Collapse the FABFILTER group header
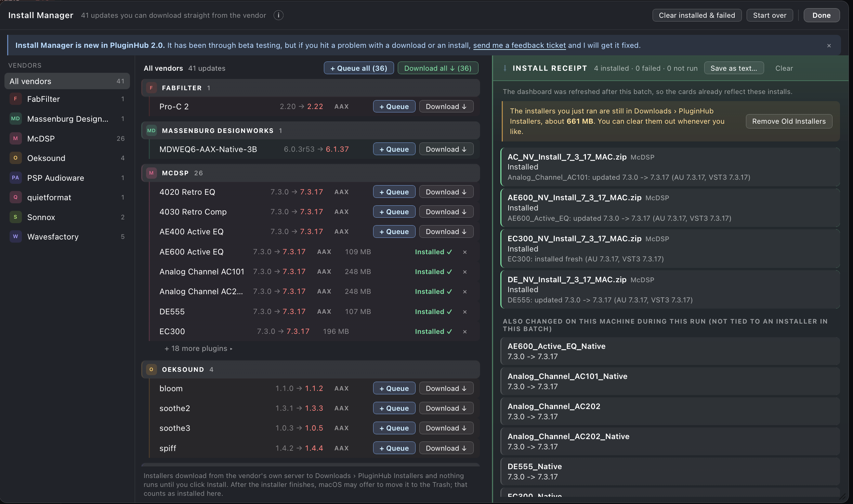The width and height of the screenshot is (853, 504). tap(311, 88)
